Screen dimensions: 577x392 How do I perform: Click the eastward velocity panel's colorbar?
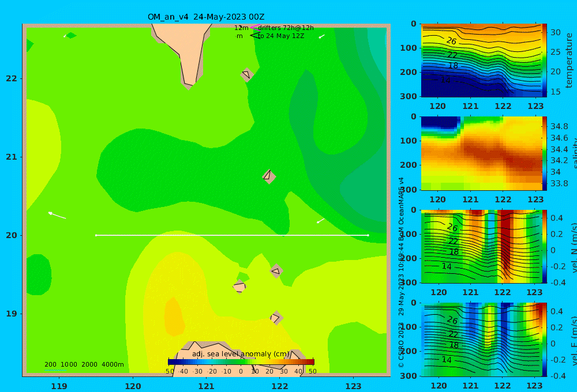click(x=545, y=340)
